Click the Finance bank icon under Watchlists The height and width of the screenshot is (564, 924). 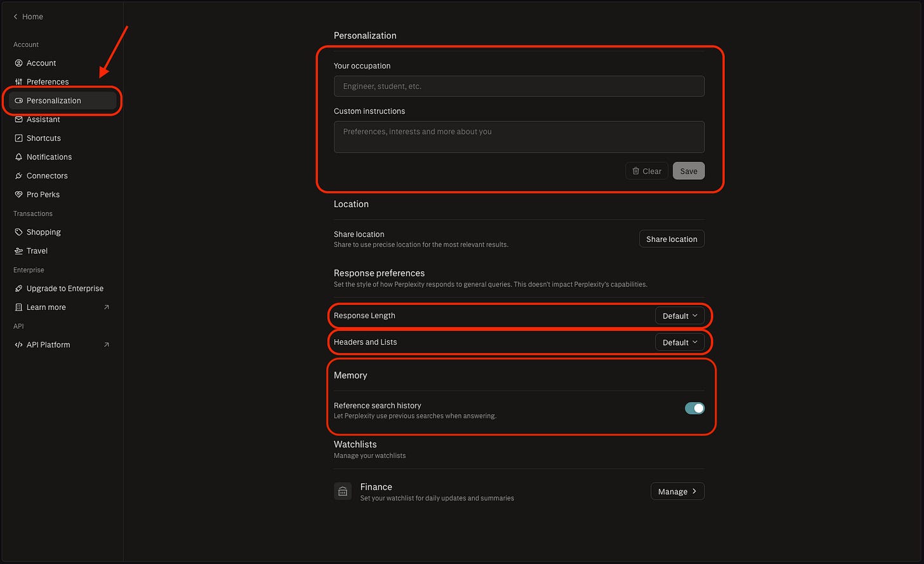click(343, 491)
